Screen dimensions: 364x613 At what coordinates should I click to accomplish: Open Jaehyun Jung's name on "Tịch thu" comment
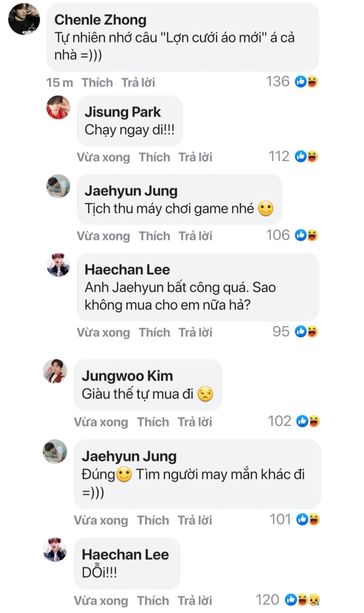click(x=131, y=191)
